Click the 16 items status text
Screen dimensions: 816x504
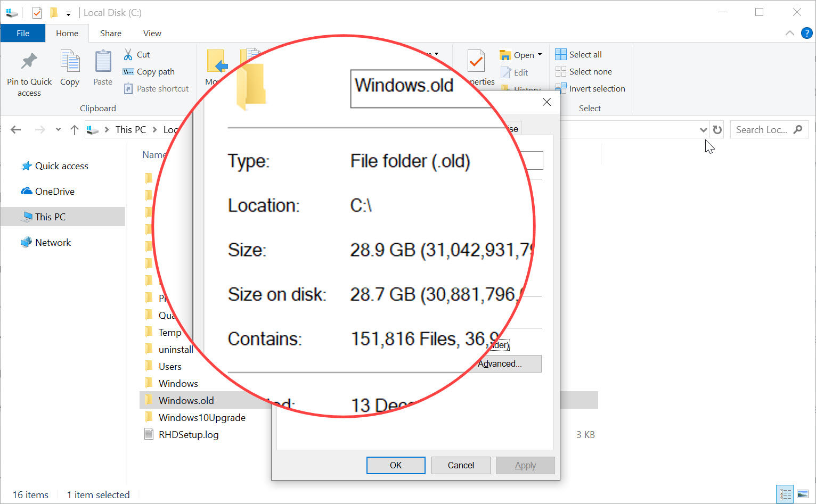point(30,495)
